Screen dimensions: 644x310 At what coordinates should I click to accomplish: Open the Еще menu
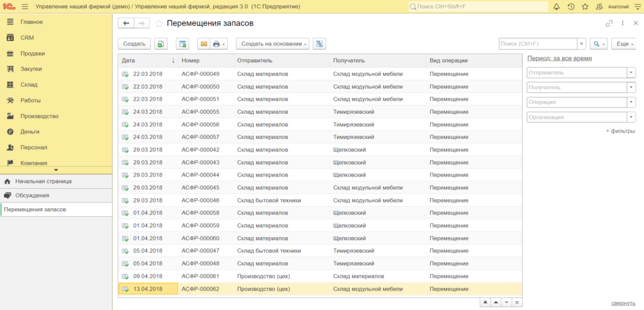click(x=623, y=44)
